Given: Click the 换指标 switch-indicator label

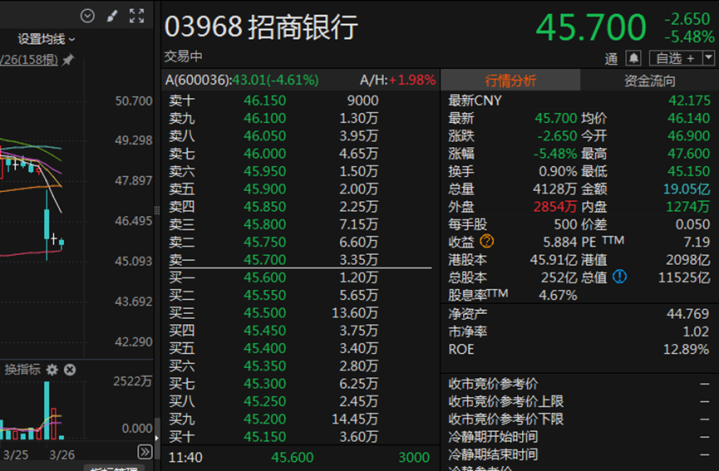Looking at the screenshot, I should (x=22, y=370).
